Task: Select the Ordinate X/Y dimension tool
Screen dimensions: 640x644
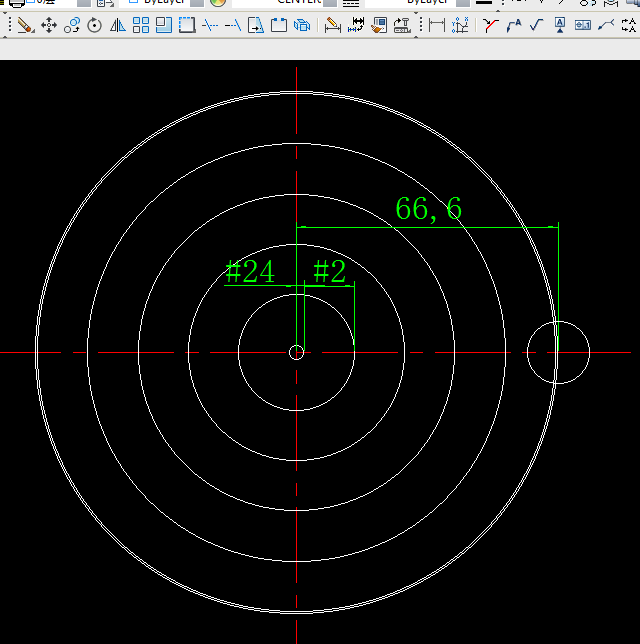Action: pyautogui.click(x=460, y=25)
